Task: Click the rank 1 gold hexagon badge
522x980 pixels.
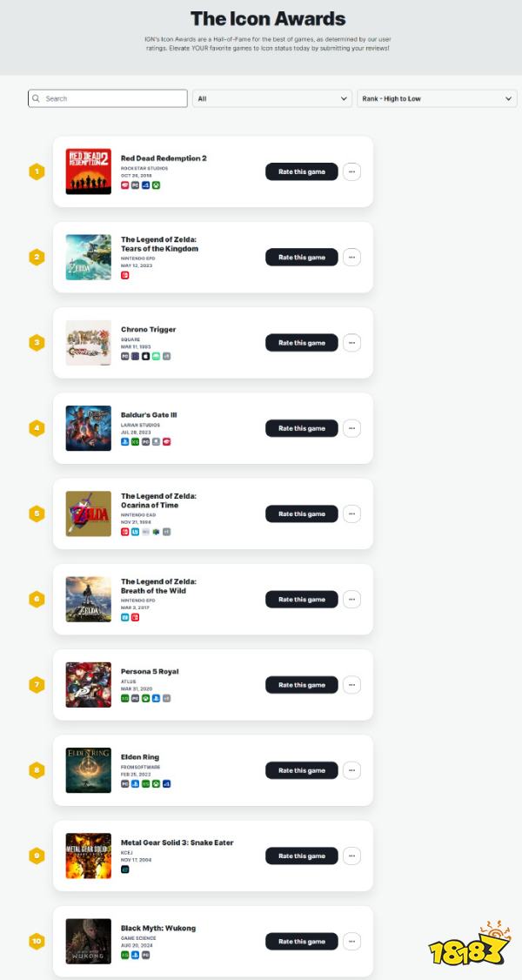Action: point(36,171)
